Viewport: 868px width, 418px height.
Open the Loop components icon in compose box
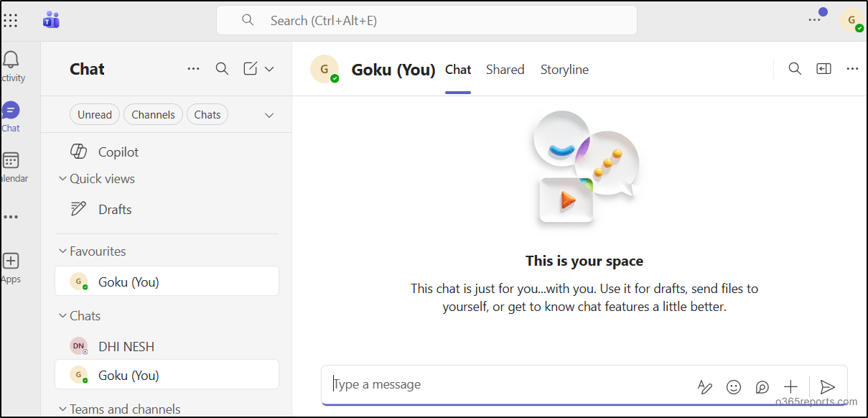point(762,387)
